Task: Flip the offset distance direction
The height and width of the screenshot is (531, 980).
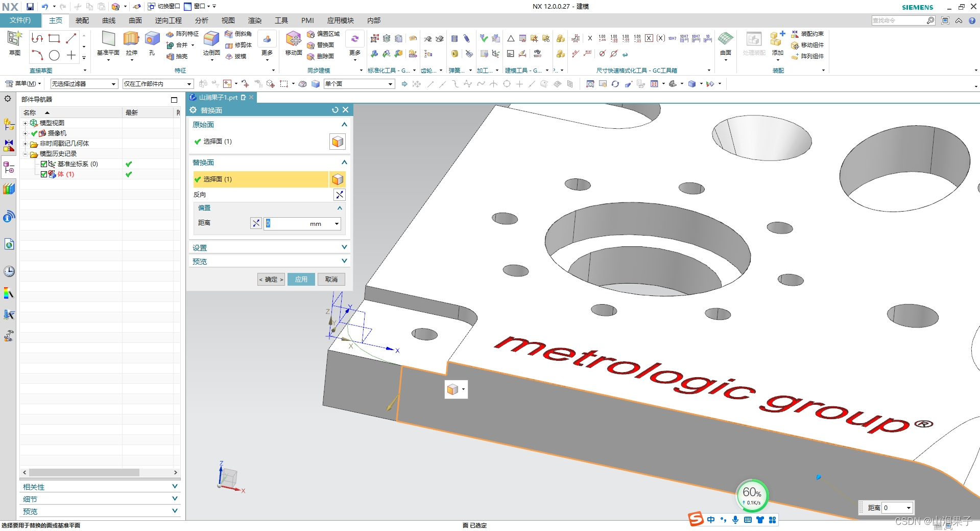Action: (x=256, y=223)
